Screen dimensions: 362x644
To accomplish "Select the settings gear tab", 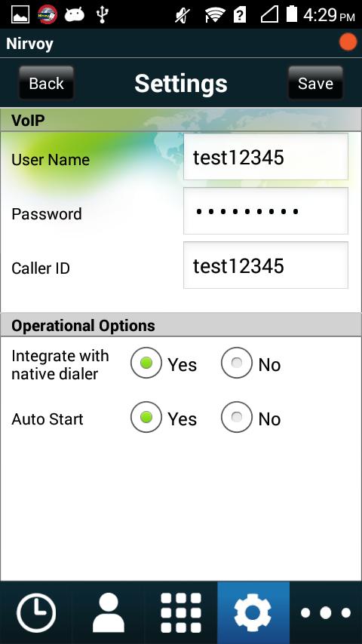I will coord(253,613).
